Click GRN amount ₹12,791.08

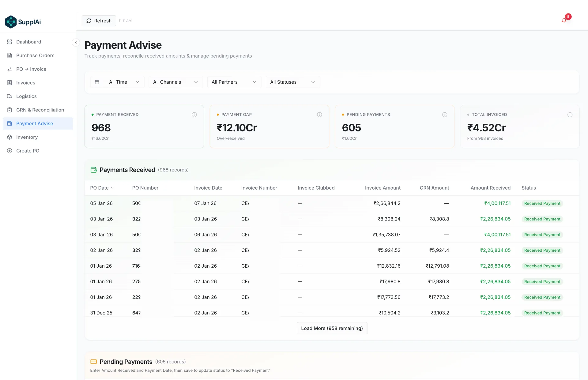coord(437,266)
